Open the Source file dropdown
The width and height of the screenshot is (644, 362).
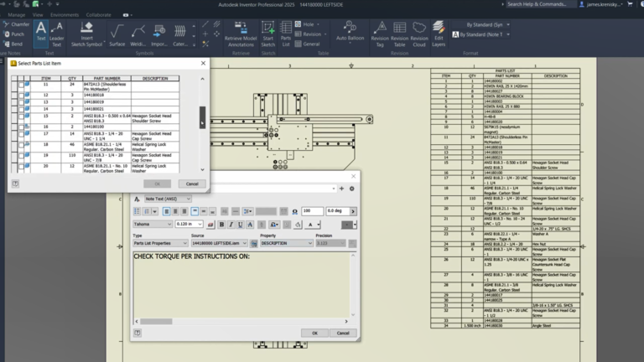point(220,243)
